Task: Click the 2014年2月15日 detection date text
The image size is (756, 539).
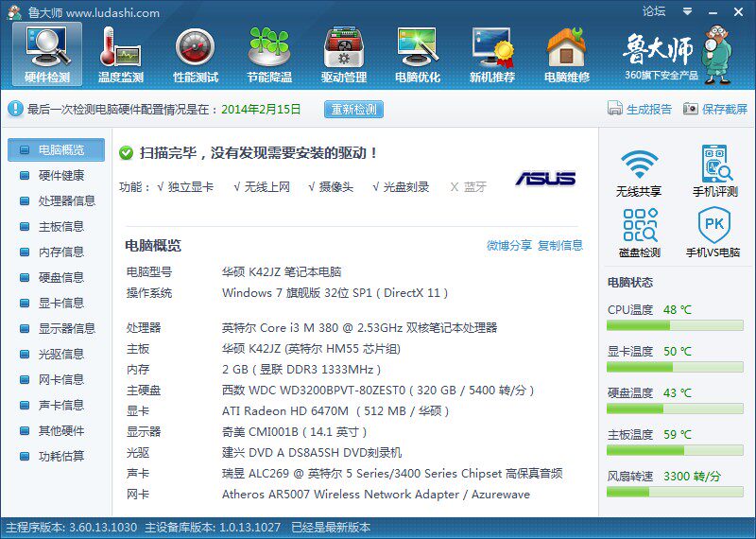Action: (261, 109)
